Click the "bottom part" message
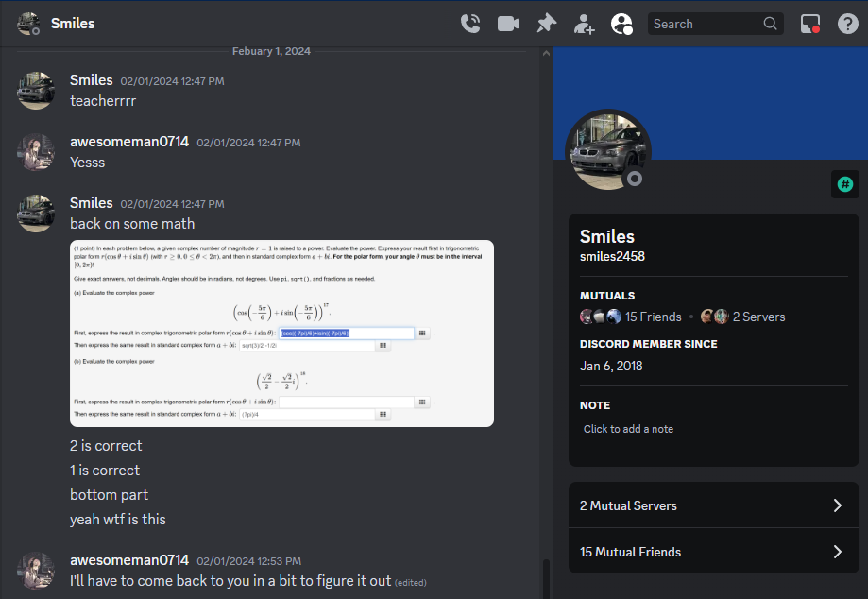Viewport: 868px width, 599px height. coord(109,495)
